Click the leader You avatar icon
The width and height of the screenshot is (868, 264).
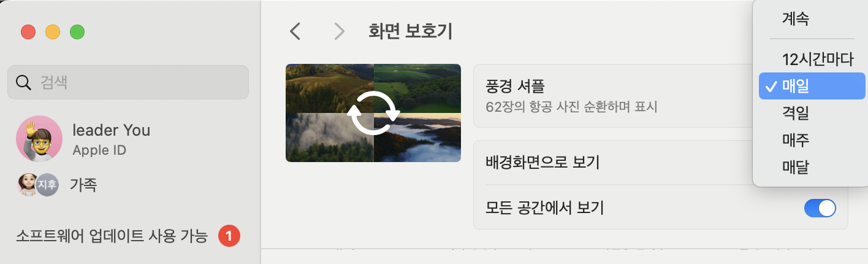[x=39, y=139]
